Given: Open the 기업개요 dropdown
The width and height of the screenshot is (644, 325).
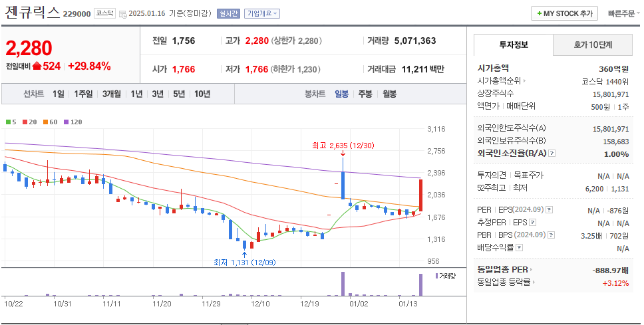Looking at the screenshot, I should pos(261,13).
